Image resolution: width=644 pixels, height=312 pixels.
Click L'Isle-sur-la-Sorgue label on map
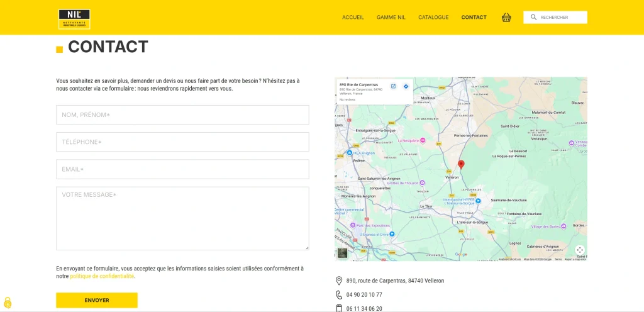coord(472,222)
